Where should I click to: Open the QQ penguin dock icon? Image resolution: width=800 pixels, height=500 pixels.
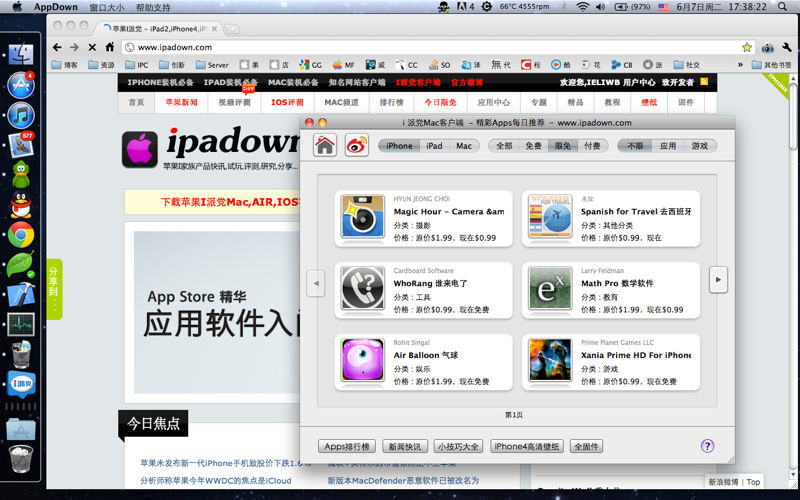pos(21,205)
